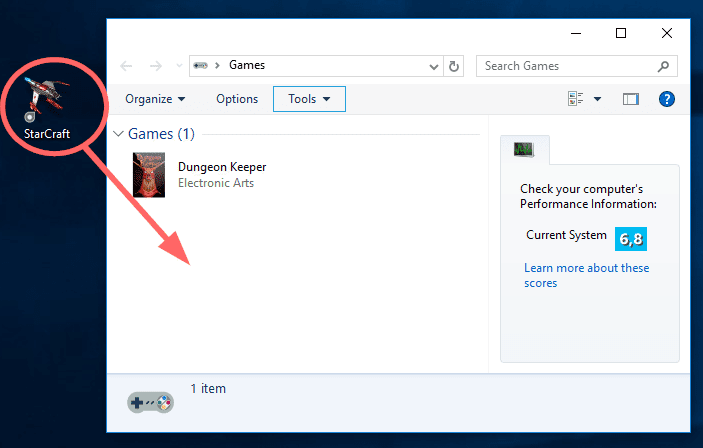Open the Tools dropdown menu

pyautogui.click(x=308, y=99)
